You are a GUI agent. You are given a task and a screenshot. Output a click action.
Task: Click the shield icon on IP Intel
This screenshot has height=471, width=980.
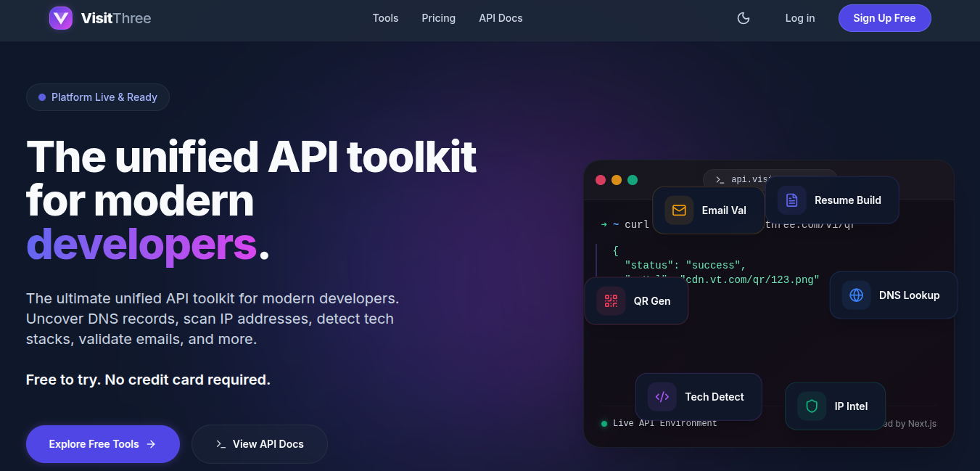tap(812, 406)
